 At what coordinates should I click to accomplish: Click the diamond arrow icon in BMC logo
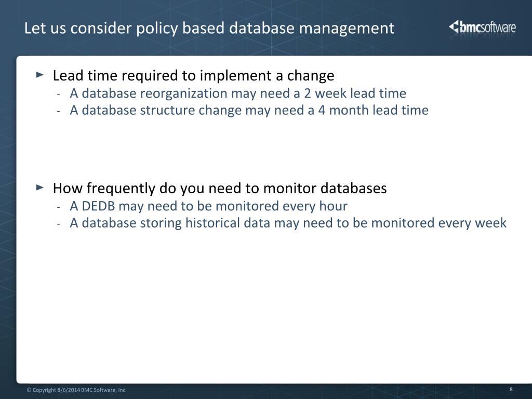click(x=454, y=26)
